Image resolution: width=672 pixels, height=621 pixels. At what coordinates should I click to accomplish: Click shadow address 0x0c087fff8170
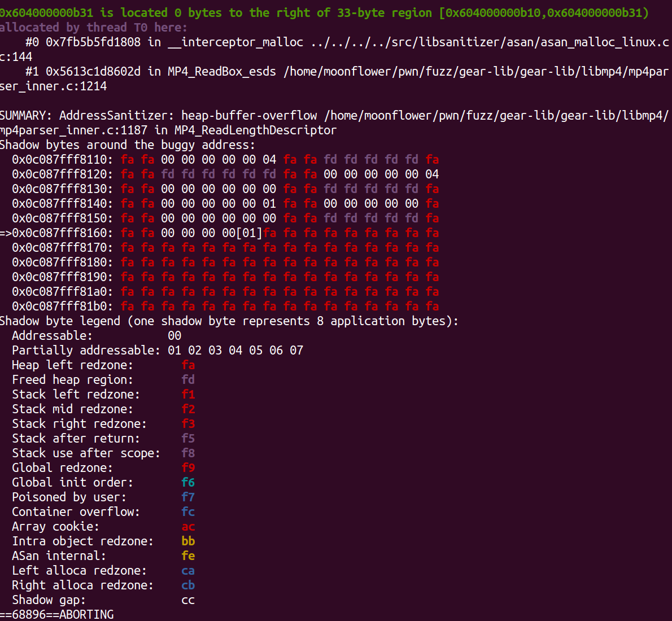(63, 248)
